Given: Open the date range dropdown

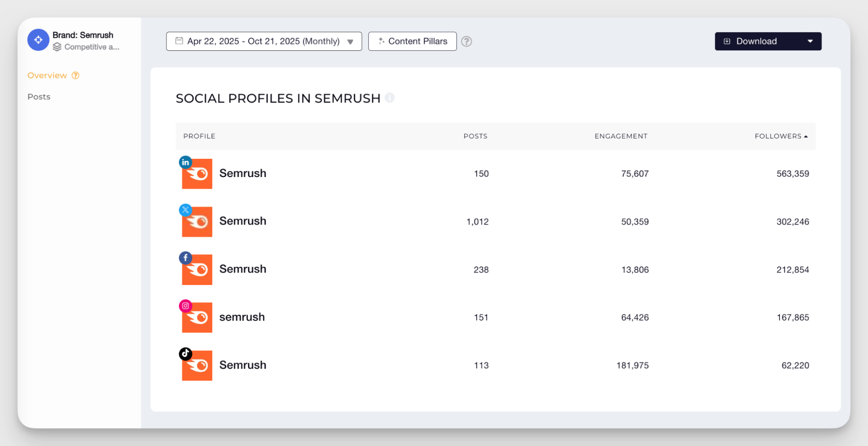Looking at the screenshot, I should 264,41.
